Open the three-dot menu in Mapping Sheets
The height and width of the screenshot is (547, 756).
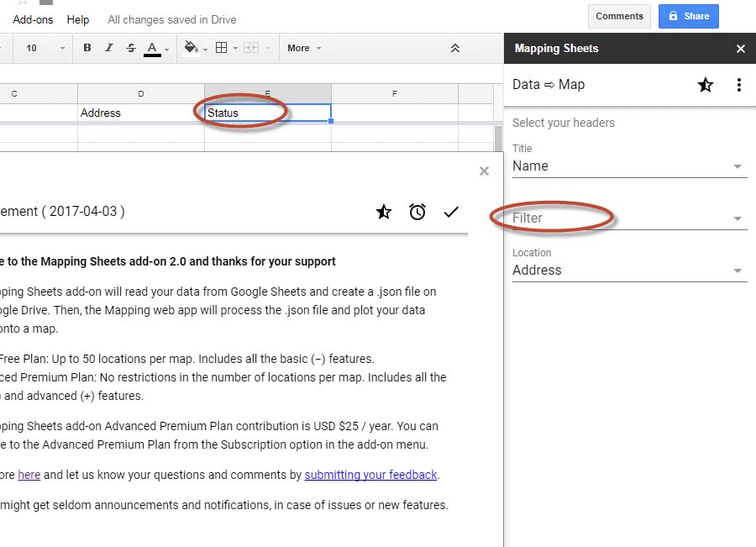click(x=738, y=85)
